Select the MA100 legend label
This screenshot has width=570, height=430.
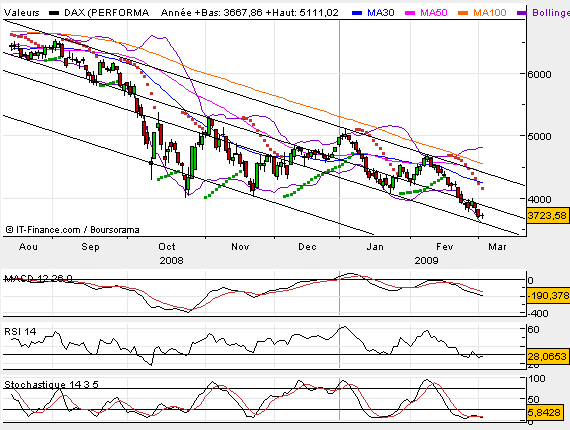[489, 13]
